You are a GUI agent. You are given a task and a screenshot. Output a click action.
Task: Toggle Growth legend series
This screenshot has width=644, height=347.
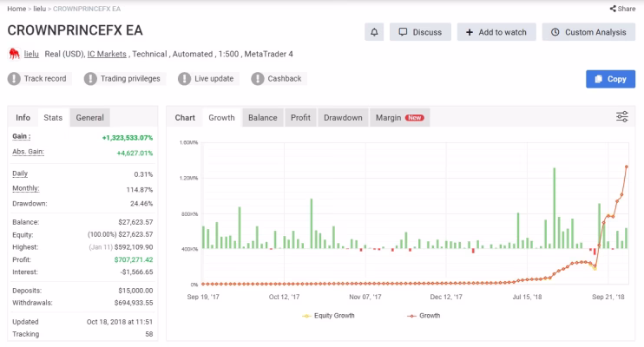tap(424, 316)
